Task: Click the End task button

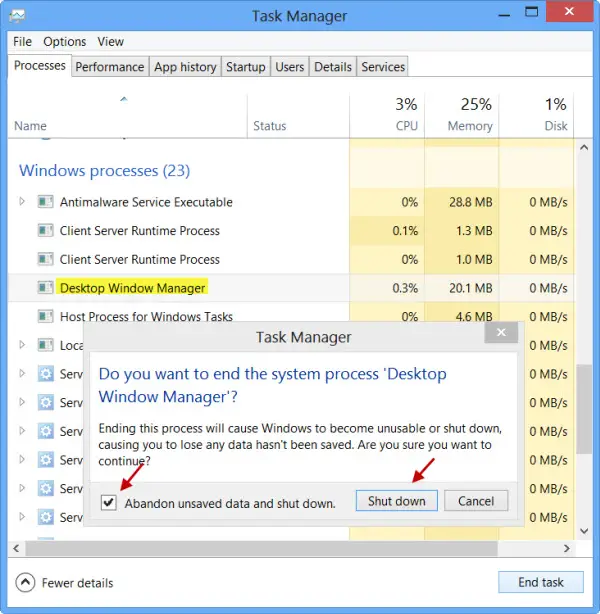Action: (x=541, y=582)
